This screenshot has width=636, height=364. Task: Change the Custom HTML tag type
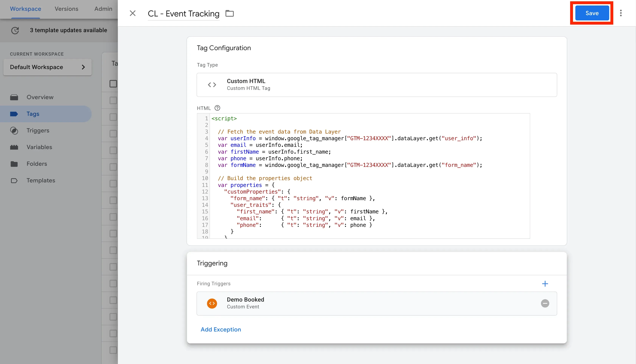(377, 85)
